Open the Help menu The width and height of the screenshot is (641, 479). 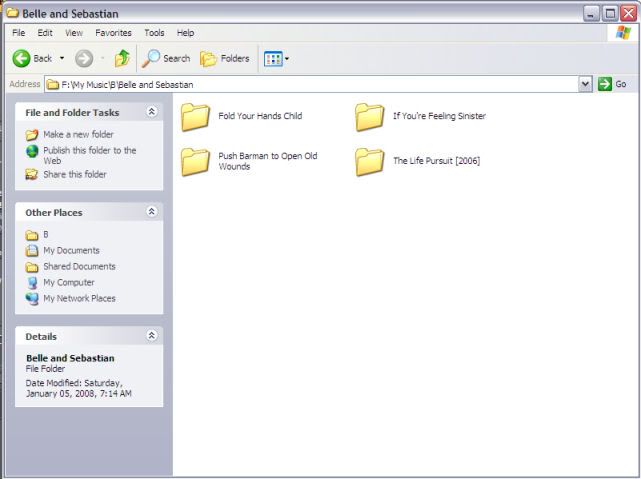(185, 33)
